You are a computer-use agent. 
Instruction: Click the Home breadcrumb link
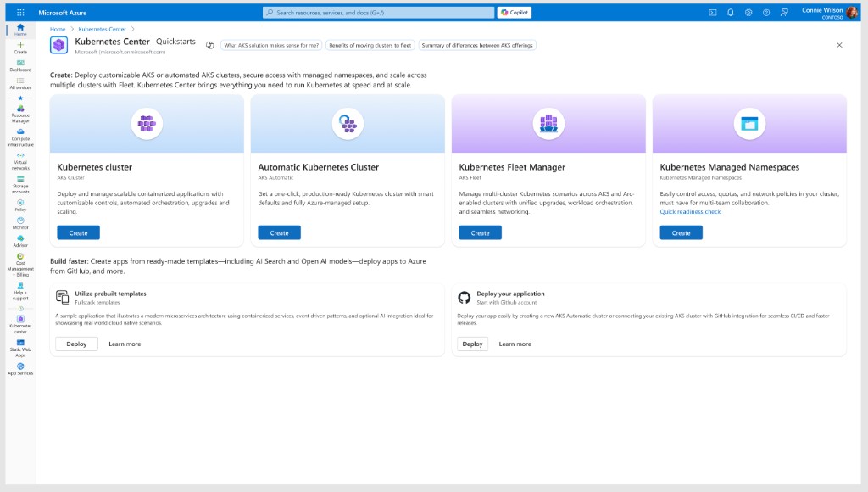click(x=58, y=29)
